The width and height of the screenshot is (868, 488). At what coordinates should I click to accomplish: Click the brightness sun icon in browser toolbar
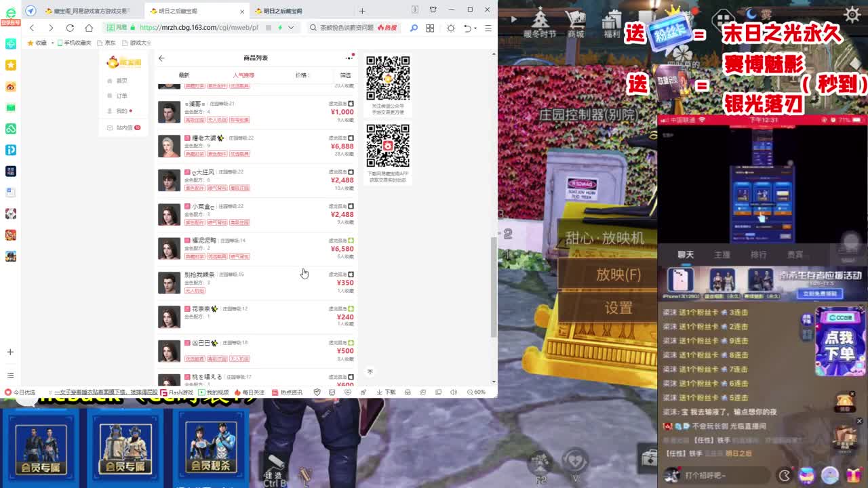451,28
